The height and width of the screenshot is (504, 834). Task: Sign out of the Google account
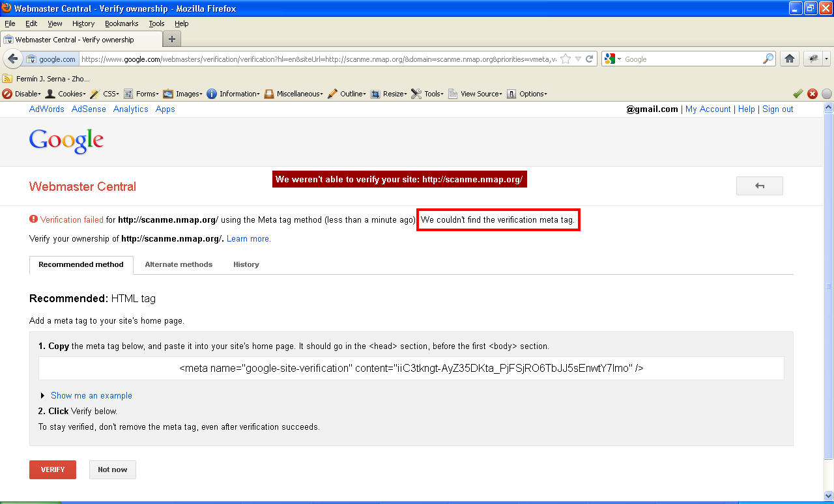[778, 109]
